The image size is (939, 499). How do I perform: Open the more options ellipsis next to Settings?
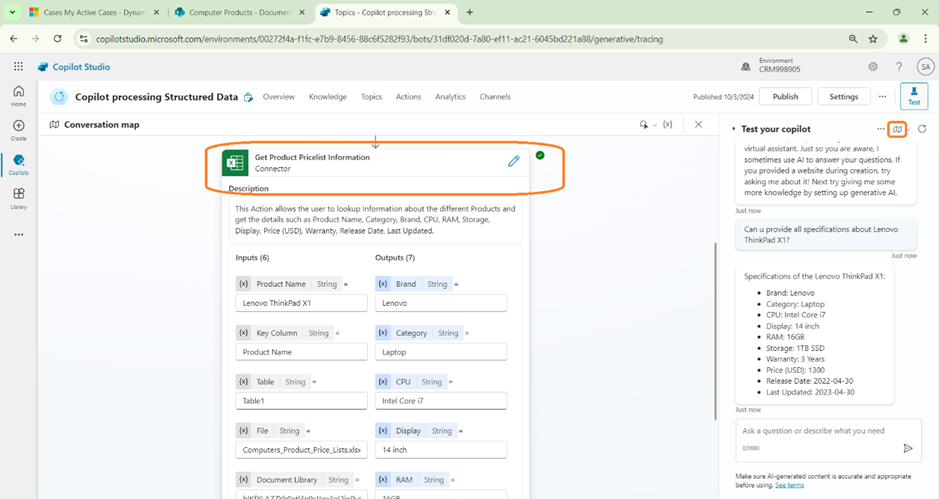pos(882,97)
